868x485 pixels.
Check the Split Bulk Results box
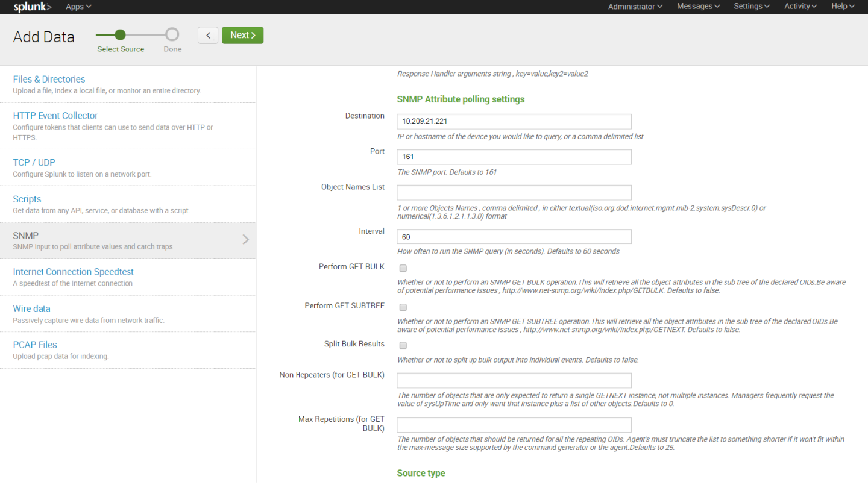(x=403, y=345)
